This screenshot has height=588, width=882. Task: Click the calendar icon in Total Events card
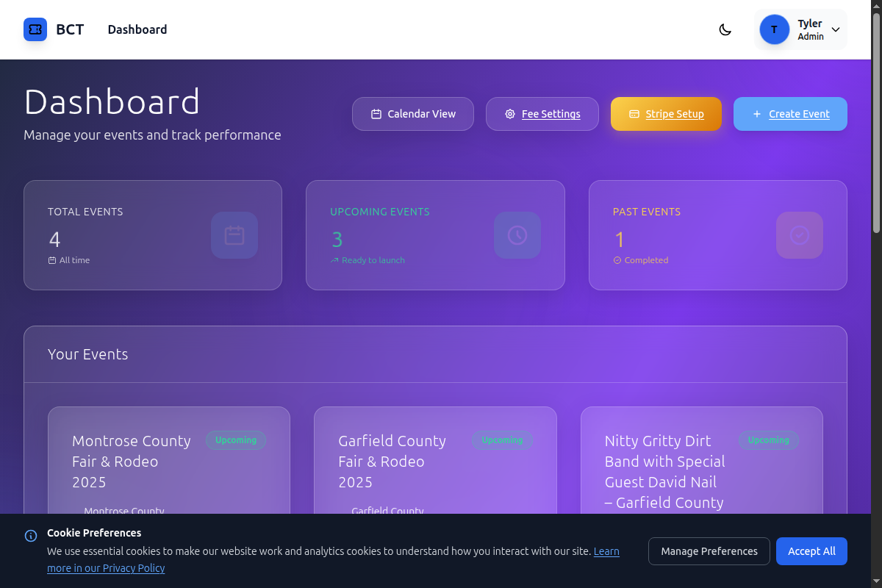234,235
